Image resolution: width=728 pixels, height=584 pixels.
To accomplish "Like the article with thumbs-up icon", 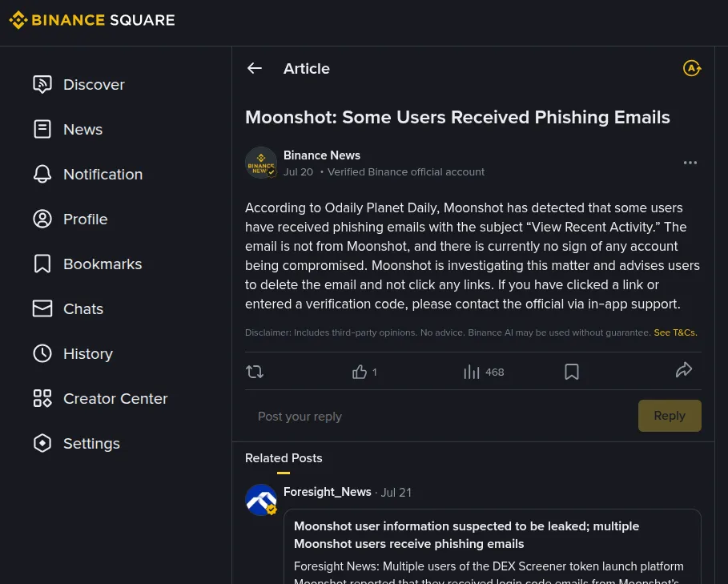I will click(x=360, y=372).
